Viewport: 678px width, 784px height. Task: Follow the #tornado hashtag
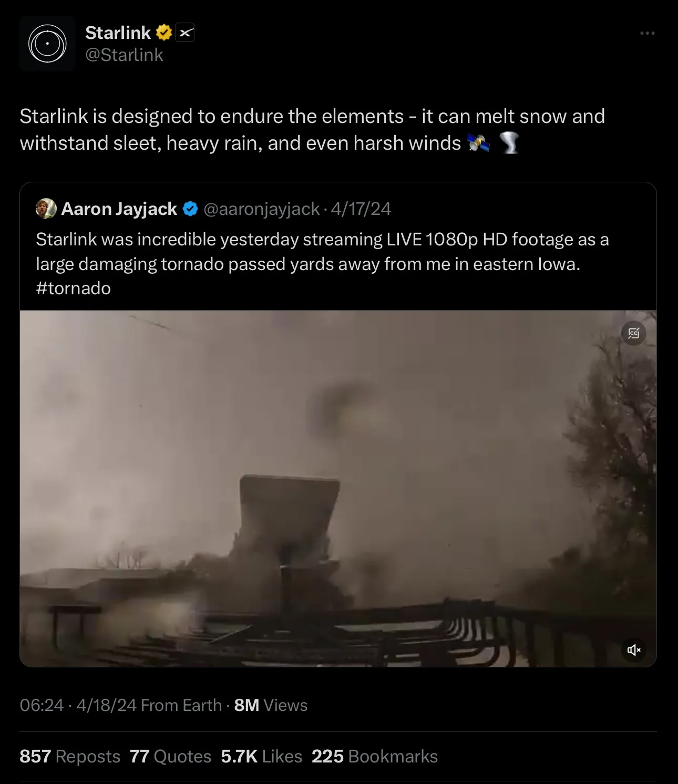tap(74, 288)
